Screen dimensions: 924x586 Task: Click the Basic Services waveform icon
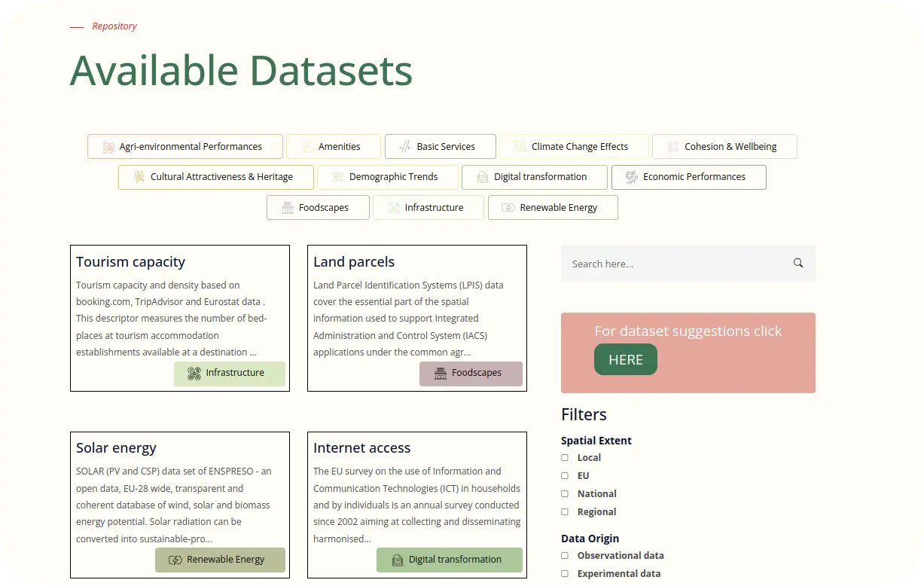tap(404, 146)
